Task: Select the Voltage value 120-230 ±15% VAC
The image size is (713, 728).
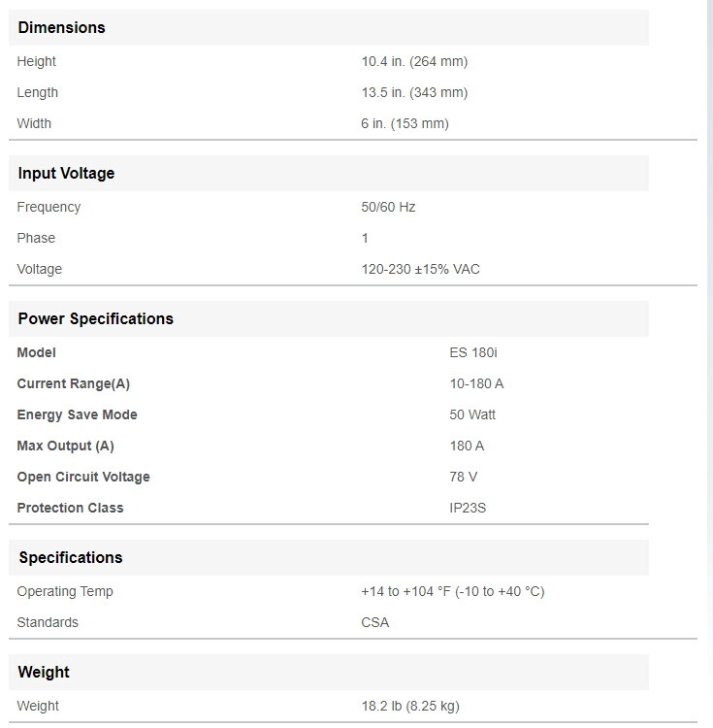Action: 420,269
